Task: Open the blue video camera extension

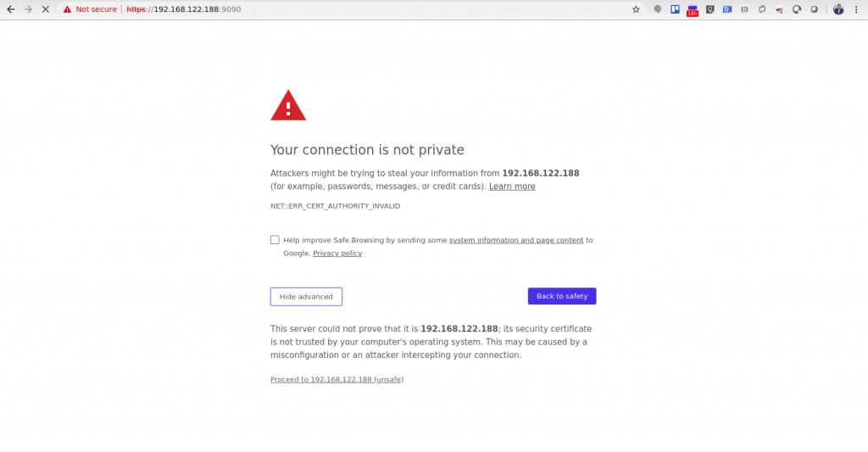Action: tap(727, 9)
